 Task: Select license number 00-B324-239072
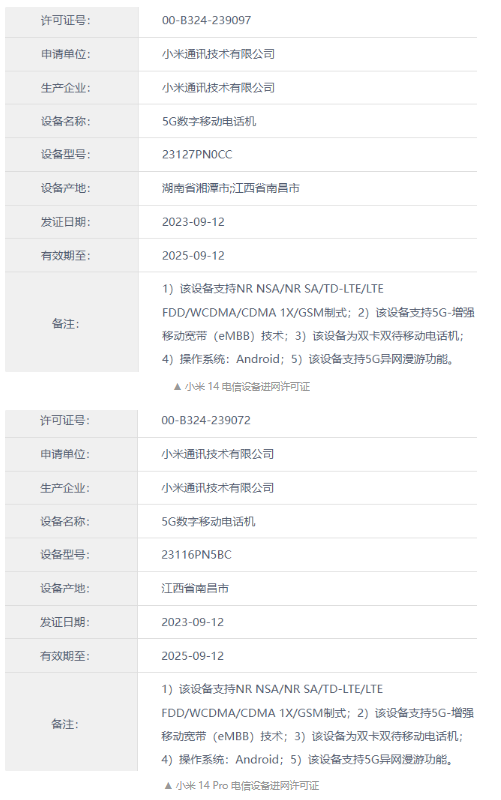coord(206,420)
